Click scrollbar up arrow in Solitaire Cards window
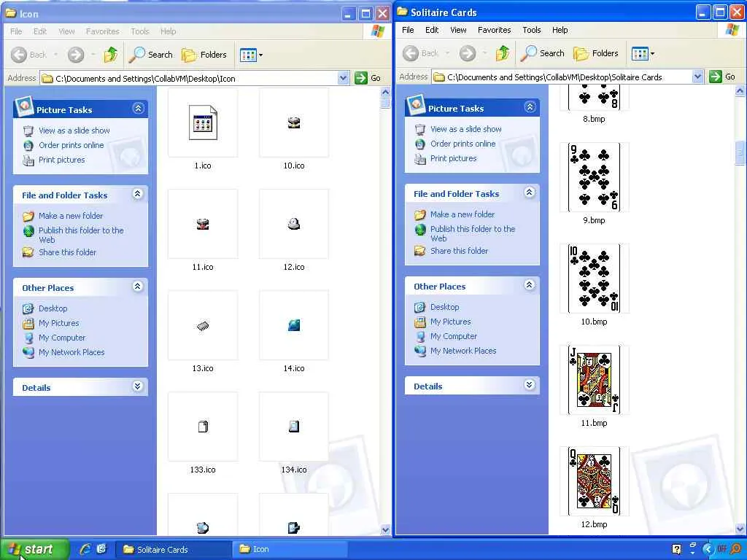747x560 pixels. (740, 90)
